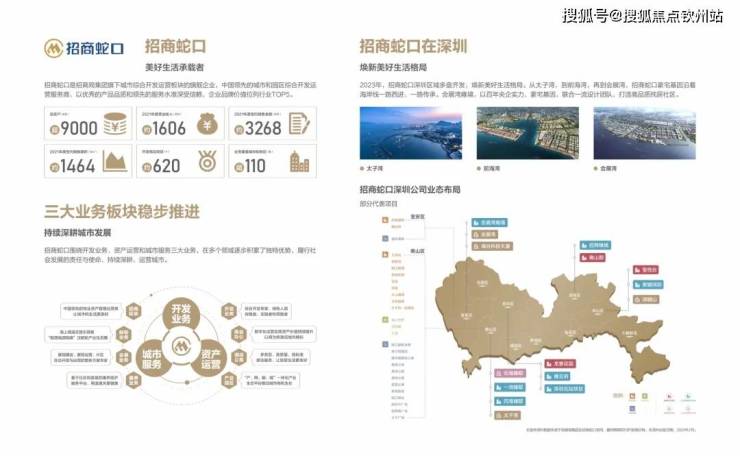Select the 开发业务 circle
This screenshot has height=456, width=740.
point(181,314)
